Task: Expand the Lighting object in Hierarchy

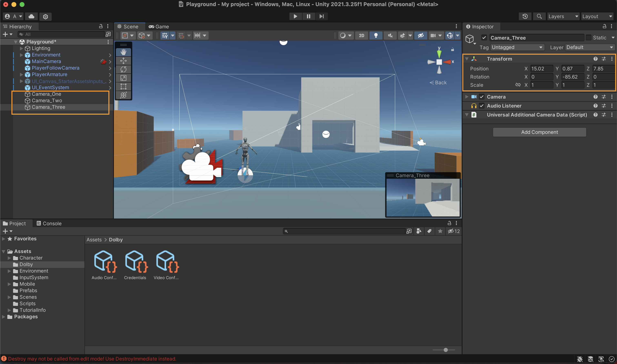Action: click(x=21, y=48)
